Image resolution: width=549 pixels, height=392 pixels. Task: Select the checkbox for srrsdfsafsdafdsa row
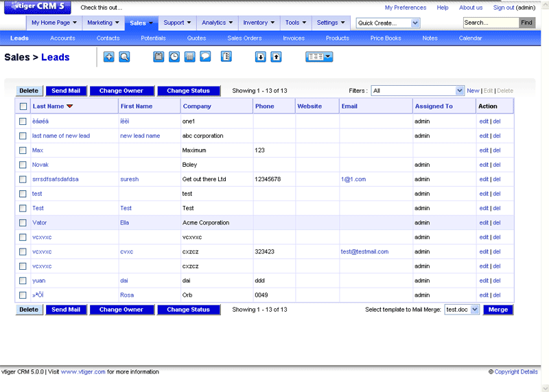tap(23, 179)
